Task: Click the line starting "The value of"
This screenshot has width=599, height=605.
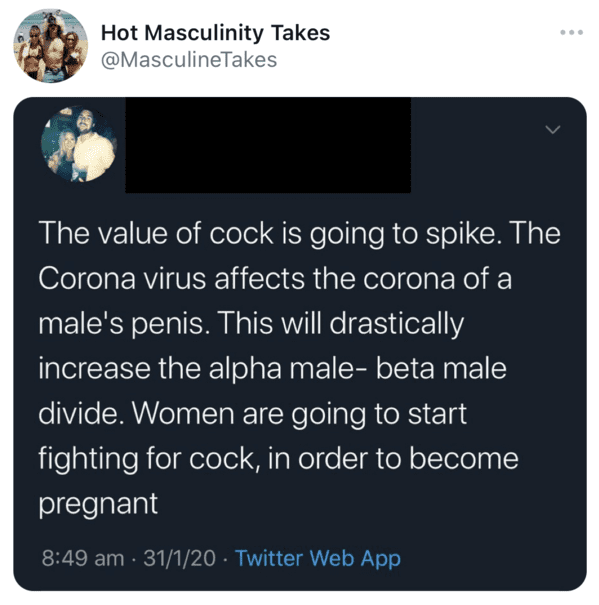Action: click(300, 234)
